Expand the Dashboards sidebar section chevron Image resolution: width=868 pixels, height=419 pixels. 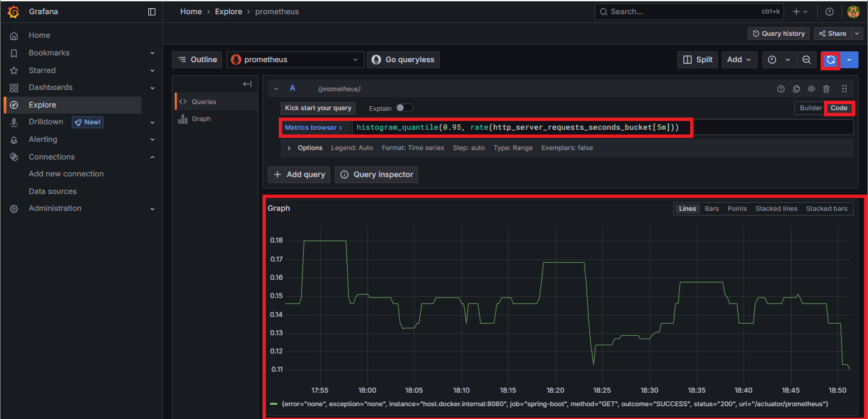152,87
